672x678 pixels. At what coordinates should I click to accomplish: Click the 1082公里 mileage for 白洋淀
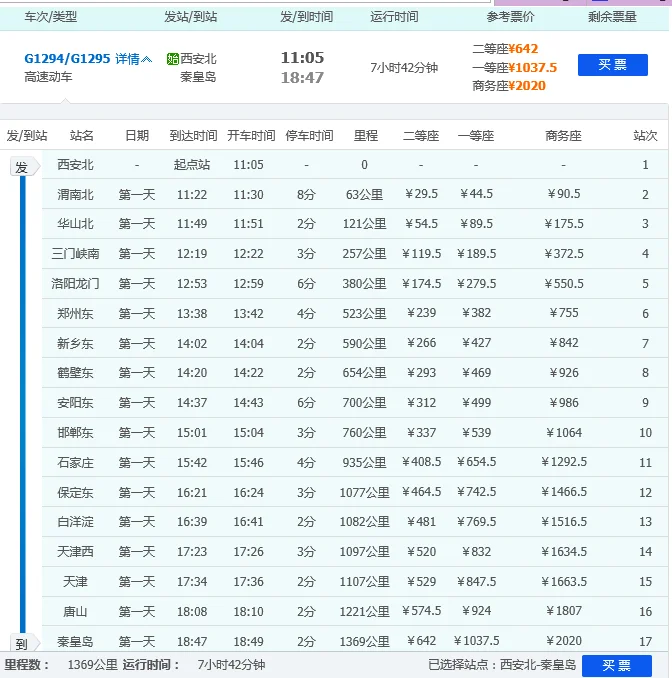(364, 522)
